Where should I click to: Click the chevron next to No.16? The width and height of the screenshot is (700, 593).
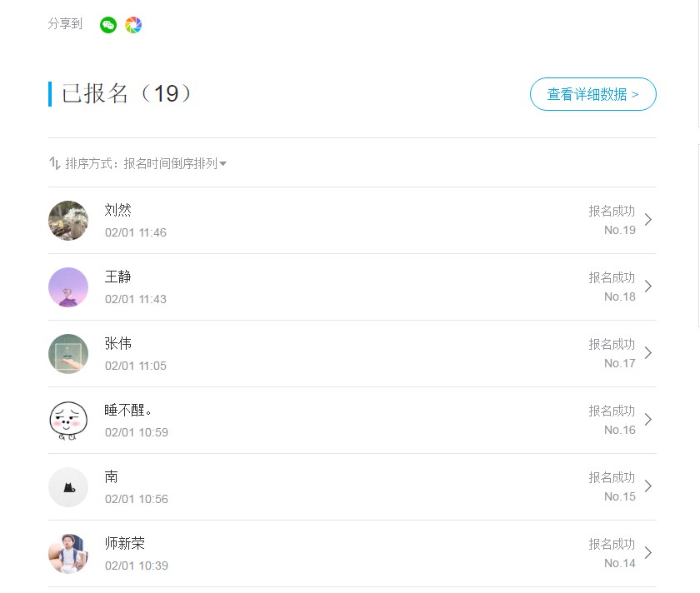pyautogui.click(x=648, y=420)
